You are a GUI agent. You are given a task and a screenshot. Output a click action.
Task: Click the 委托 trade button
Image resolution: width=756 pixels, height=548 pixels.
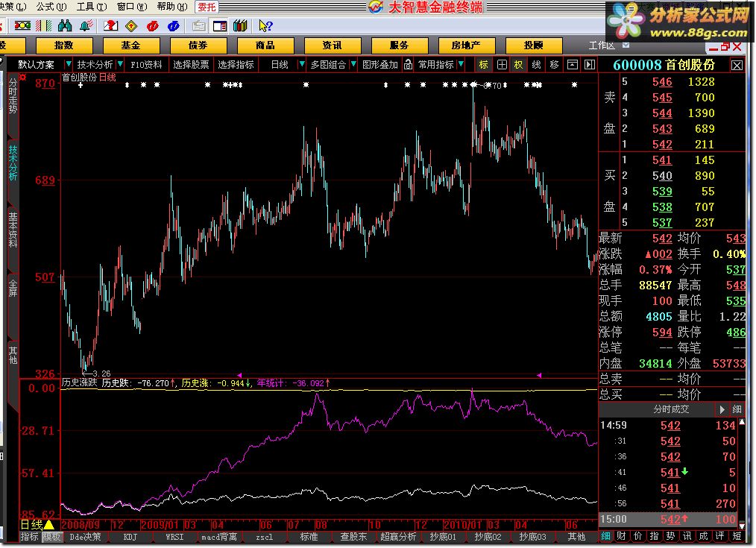click(207, 7)
